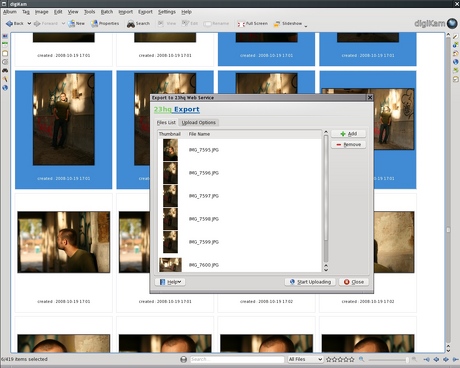Click Start Uploading button

point(310,282)
